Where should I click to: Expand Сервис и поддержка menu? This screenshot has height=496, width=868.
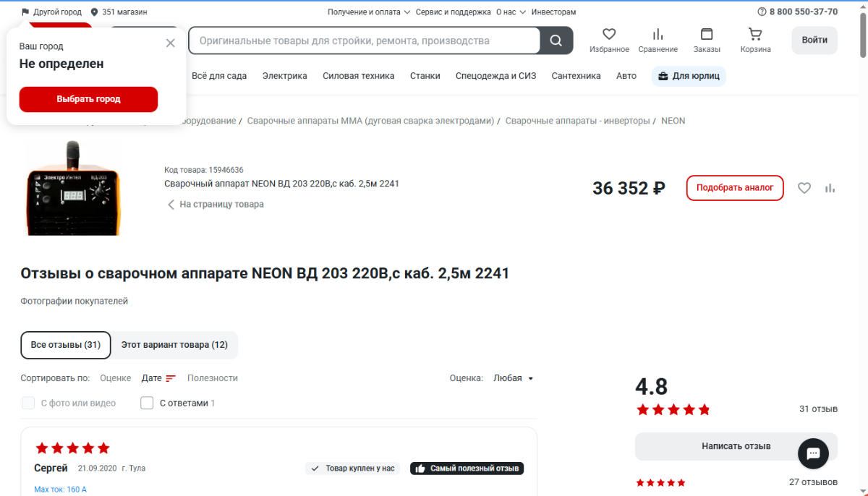[x=453, y=12]
